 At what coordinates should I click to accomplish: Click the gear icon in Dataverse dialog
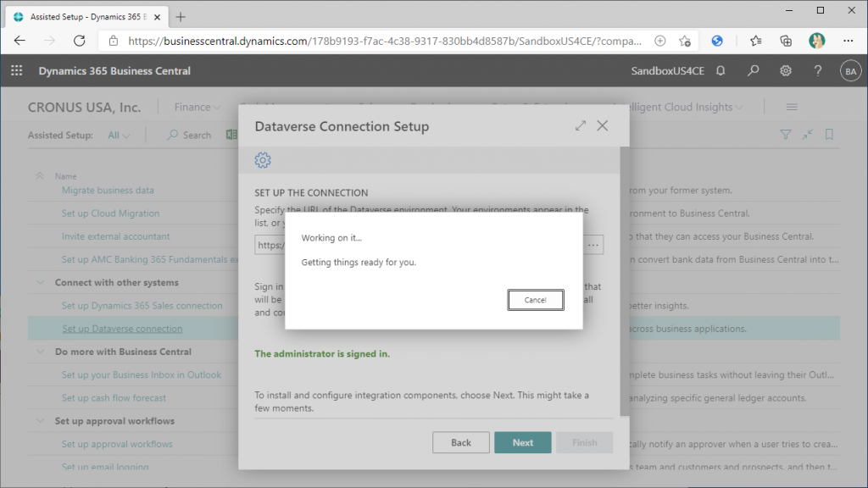click(x=263, y=160)
